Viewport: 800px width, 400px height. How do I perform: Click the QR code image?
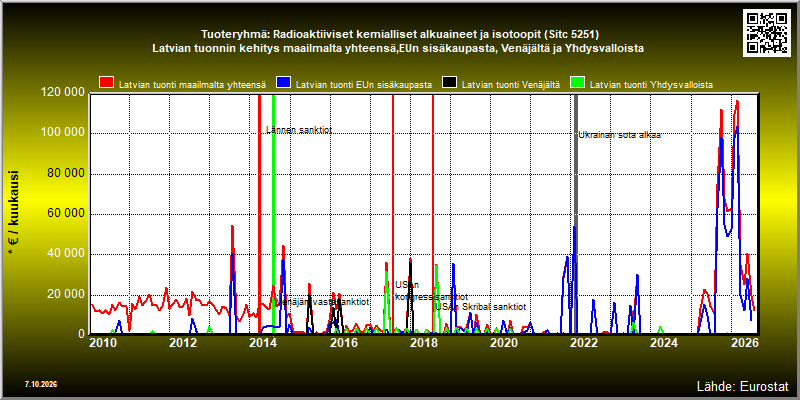coord(767,32)
